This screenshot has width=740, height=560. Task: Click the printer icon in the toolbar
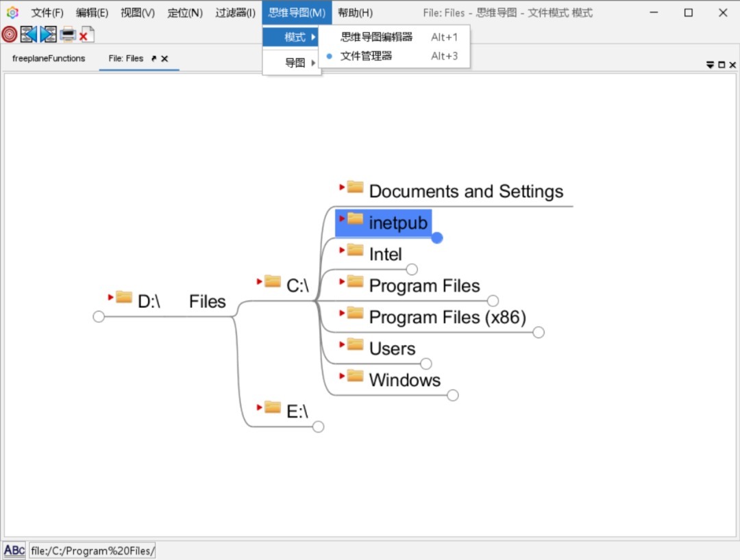coord(68,34)
